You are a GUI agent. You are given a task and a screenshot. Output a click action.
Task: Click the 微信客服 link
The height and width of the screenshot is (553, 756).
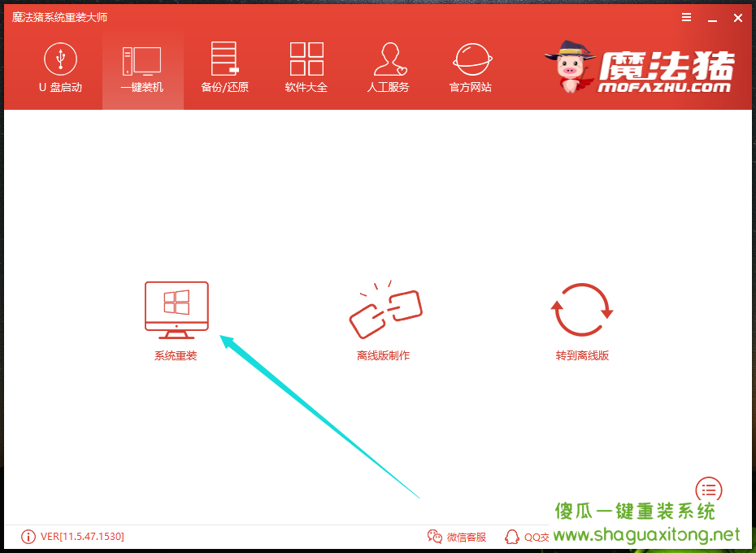pyautogui.click(x=467, y=537)
